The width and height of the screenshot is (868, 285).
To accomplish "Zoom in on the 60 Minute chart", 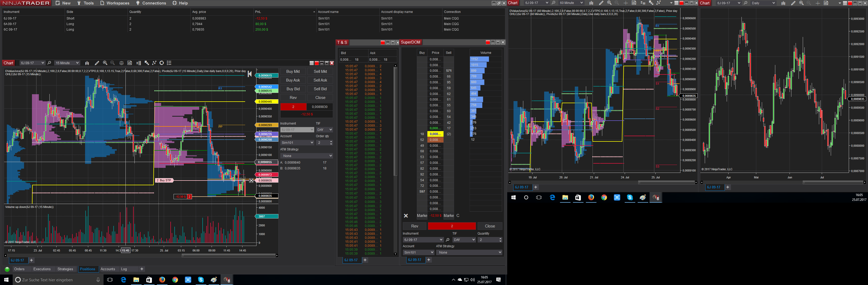I will click(x=609, y=3).
